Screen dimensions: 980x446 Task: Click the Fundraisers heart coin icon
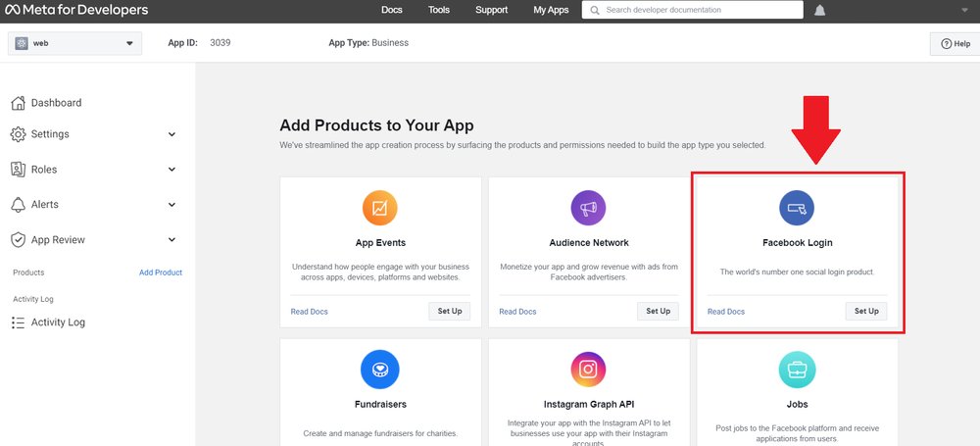(379, 370)
